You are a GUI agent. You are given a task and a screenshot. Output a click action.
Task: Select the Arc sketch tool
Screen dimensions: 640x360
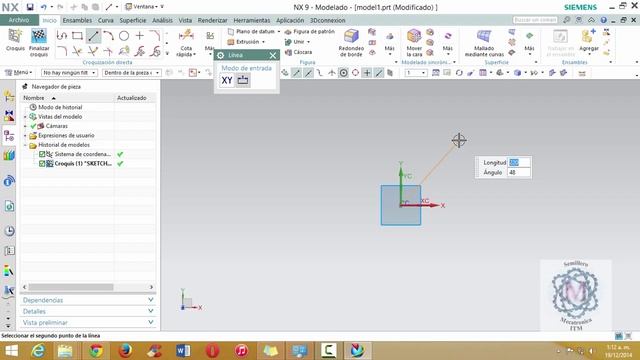tap(109, 36)
